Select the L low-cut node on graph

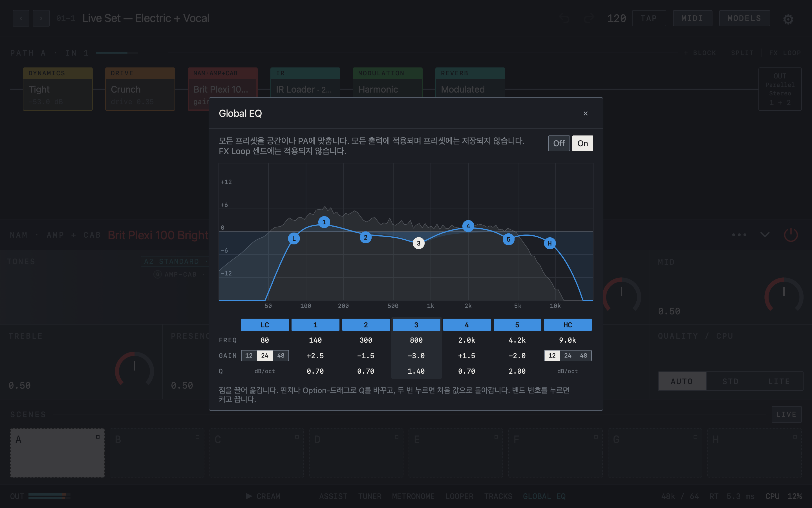tap(294, 238)
